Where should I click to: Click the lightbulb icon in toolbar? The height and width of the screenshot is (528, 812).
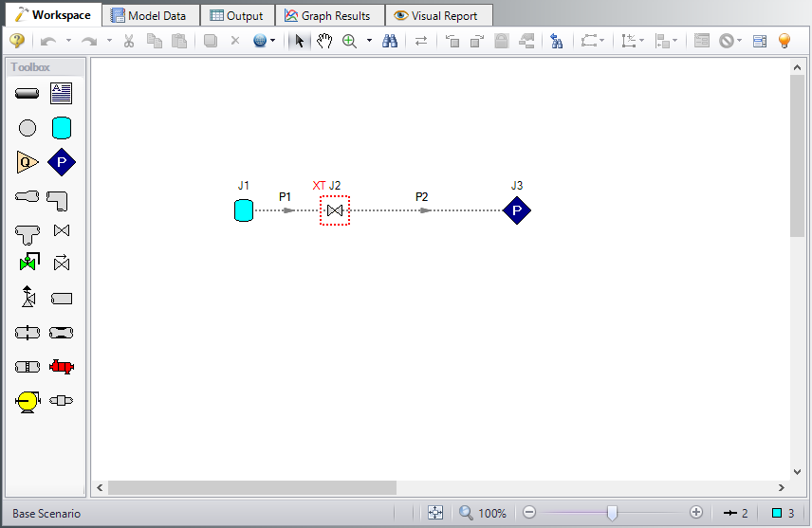pos(784,41)
